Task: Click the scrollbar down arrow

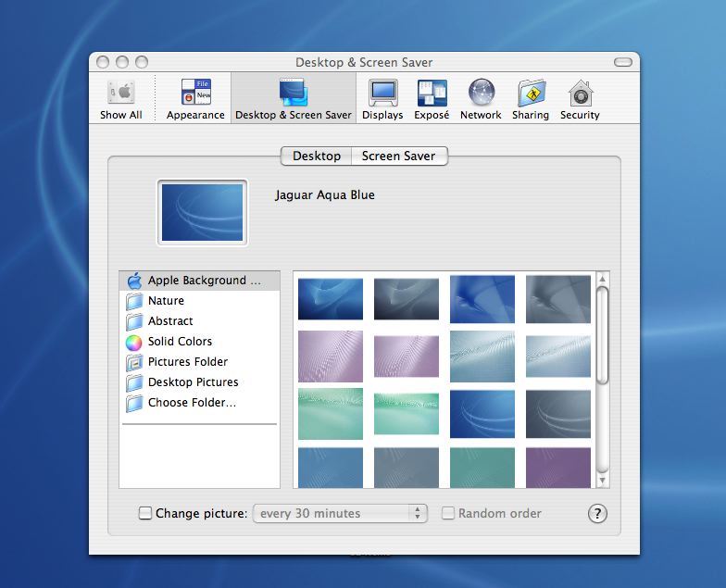Action: pos(602,481)
